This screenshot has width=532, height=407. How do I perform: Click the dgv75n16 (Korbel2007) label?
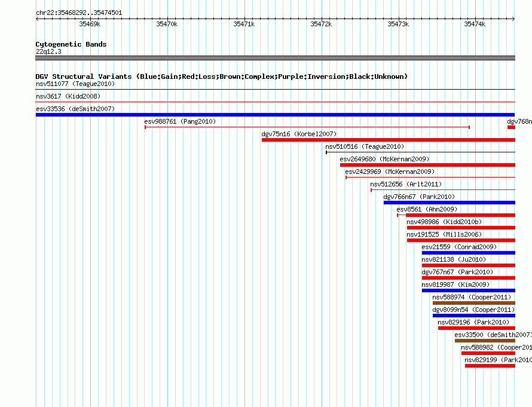(x=299, y=134)
